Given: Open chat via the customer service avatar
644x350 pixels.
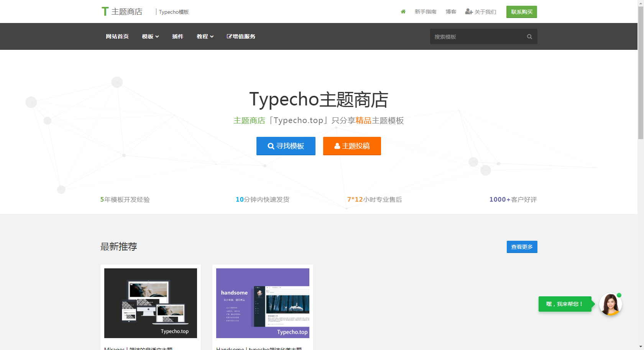Looking at the screenshot, I should tap(611, 304).
